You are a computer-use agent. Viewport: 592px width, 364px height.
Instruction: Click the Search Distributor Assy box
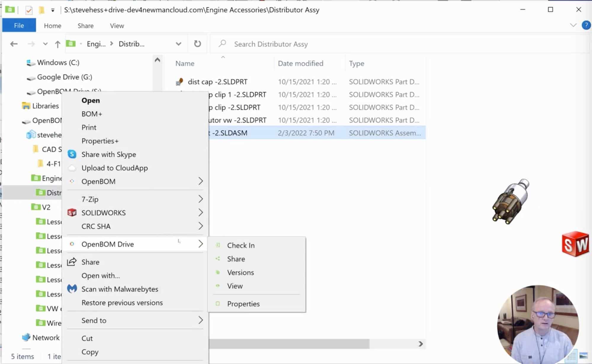[x=399, y=44]
